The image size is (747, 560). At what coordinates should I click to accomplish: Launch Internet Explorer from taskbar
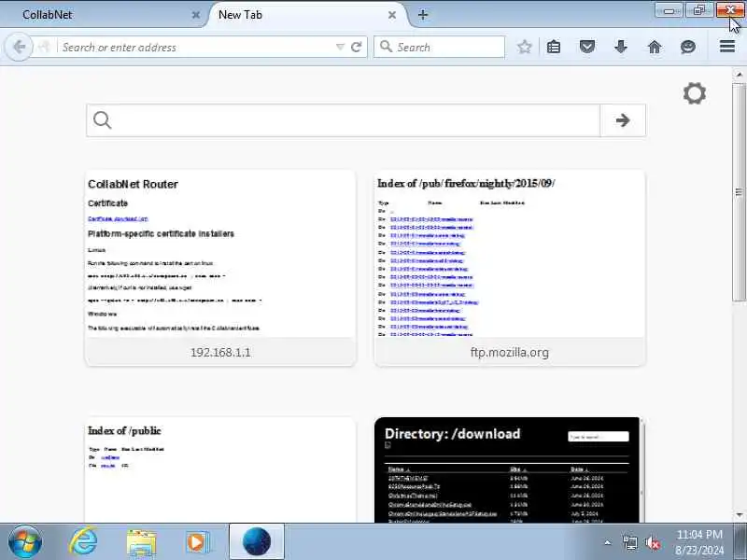83,542
